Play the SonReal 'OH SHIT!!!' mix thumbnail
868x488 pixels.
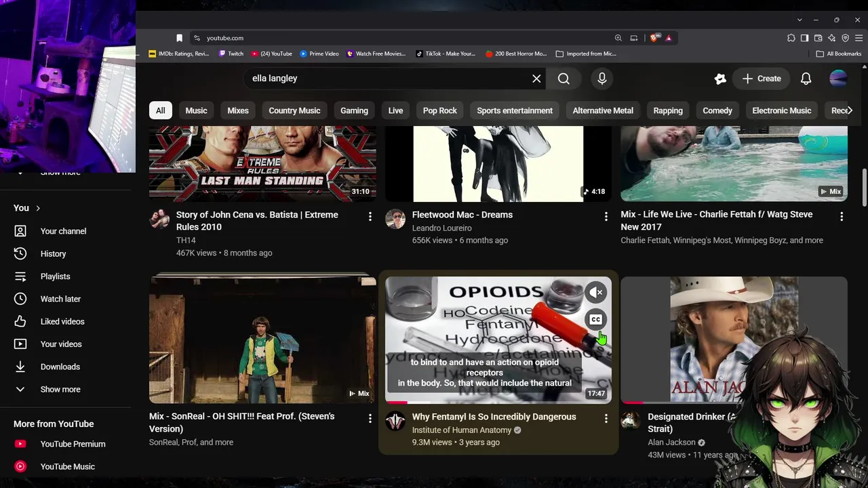click(262, 340)
